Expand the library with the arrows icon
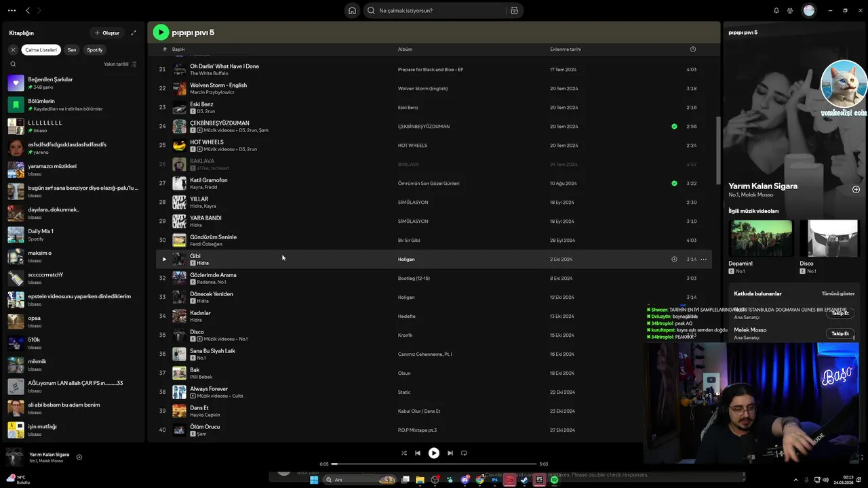868x488 pixels. [x=134, y=33]
